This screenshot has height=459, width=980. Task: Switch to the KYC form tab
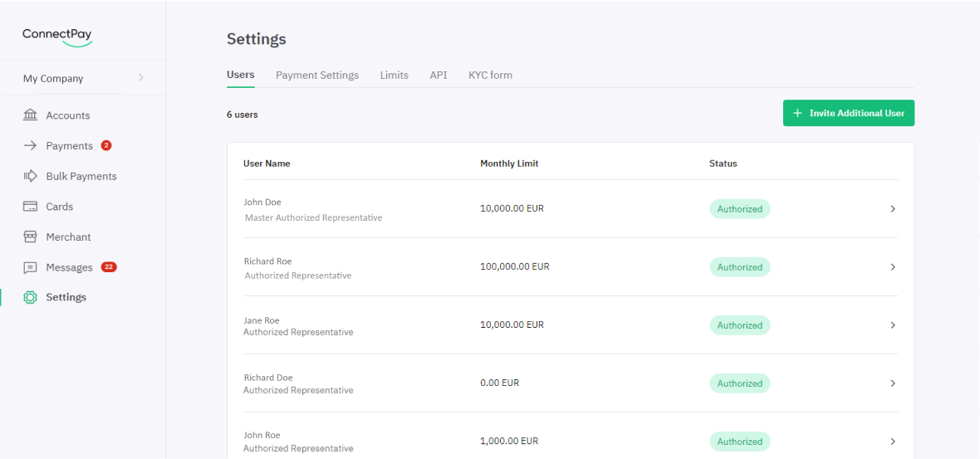491,75
